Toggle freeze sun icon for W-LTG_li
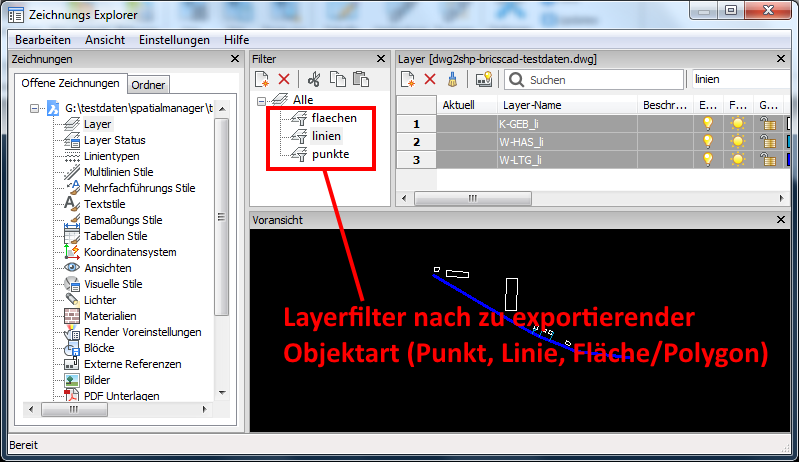 pos(737,159)
